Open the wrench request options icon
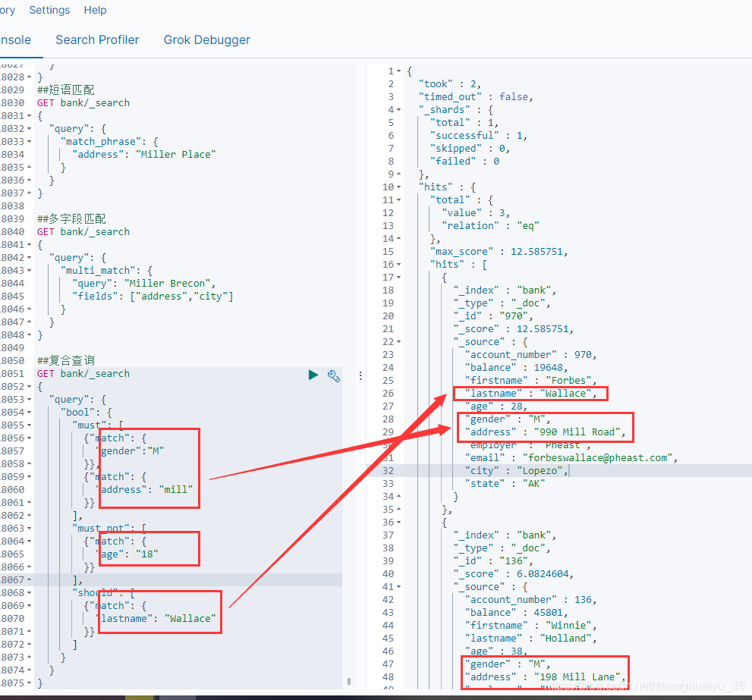The height and width of the screenshot is (700, 752). point(334,375)
